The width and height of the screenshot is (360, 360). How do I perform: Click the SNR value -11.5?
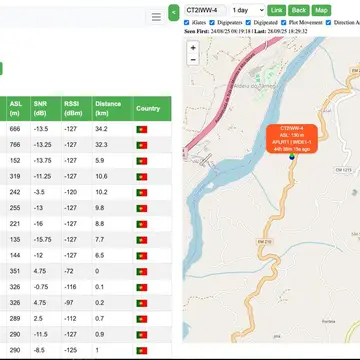(x=41, y=334)
